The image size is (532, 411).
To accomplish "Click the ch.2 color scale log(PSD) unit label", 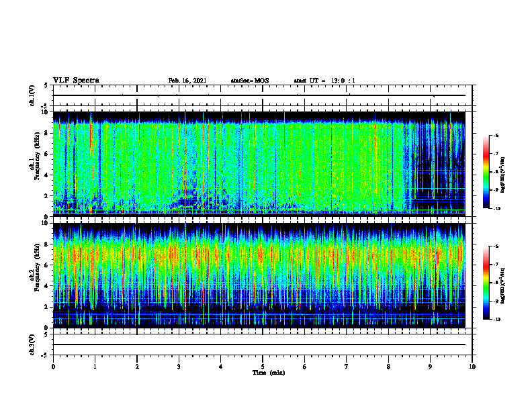I will coord(503,285).
